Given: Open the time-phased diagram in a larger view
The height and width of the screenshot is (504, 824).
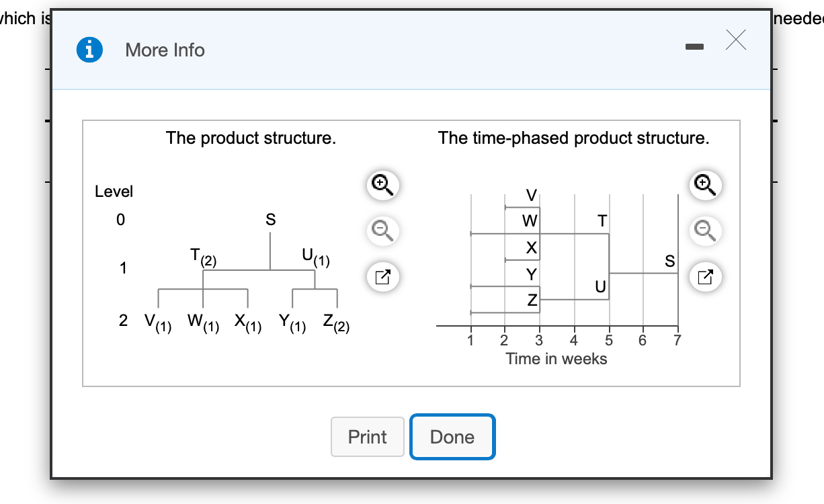Looking at the screenshot, I should pyautogui.click(x=704, y=277).
